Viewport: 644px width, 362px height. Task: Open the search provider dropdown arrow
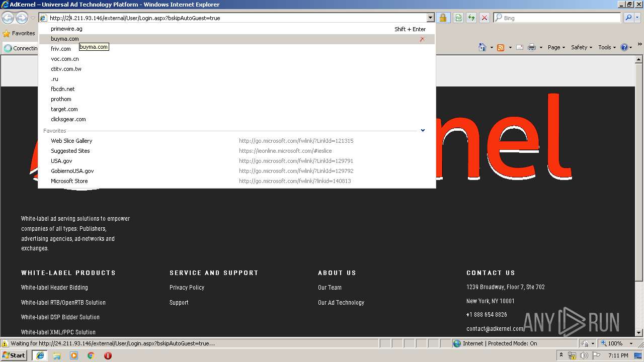(x=638, y=18)
